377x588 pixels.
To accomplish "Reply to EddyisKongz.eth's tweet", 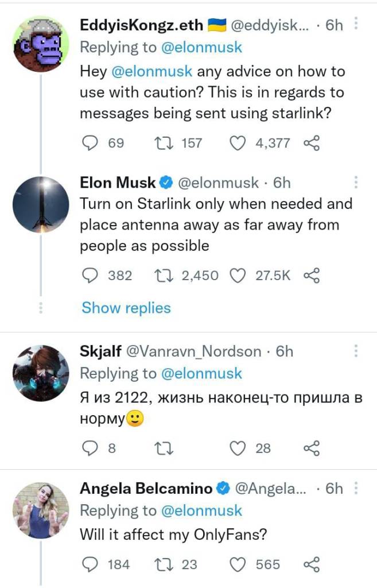I will click(91, 143).
